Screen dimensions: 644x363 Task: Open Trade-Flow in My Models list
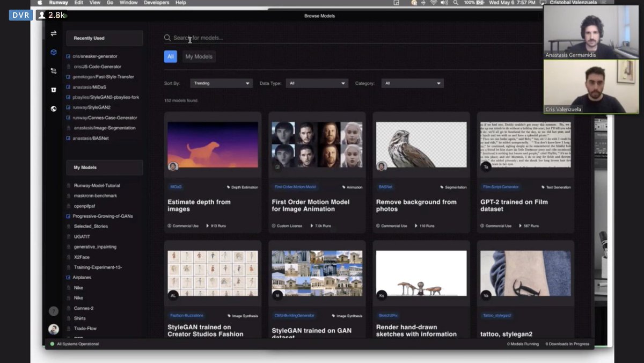(x=85, y=328)
